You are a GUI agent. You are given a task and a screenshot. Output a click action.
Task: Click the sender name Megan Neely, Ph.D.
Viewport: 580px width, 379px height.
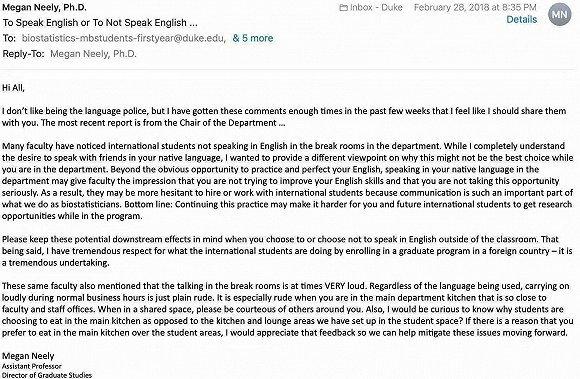click(45, 7)
